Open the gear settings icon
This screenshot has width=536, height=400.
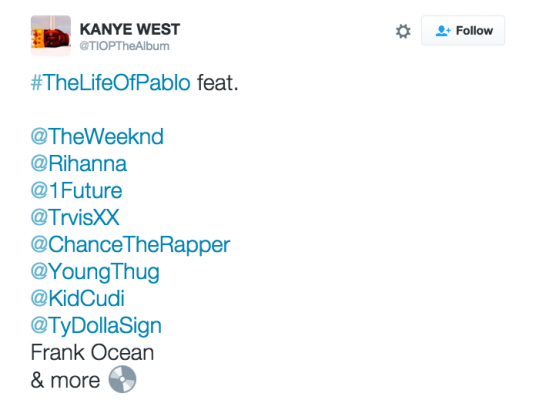(403, 31)
